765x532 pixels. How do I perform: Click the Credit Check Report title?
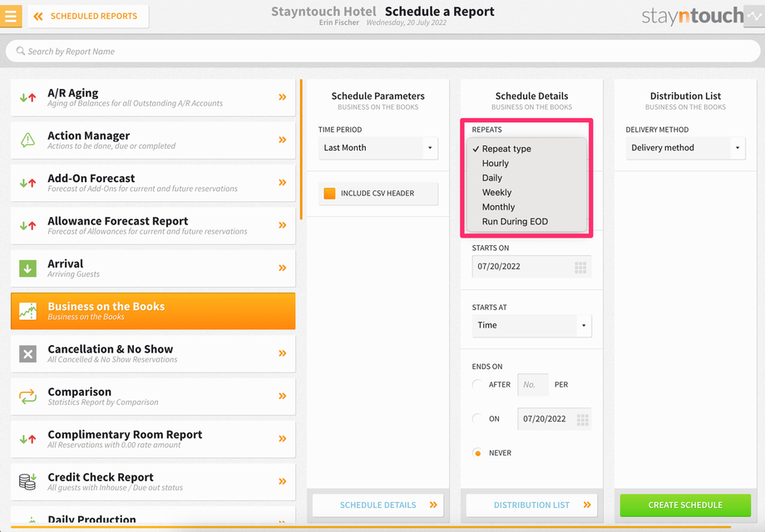coord(101,477)
